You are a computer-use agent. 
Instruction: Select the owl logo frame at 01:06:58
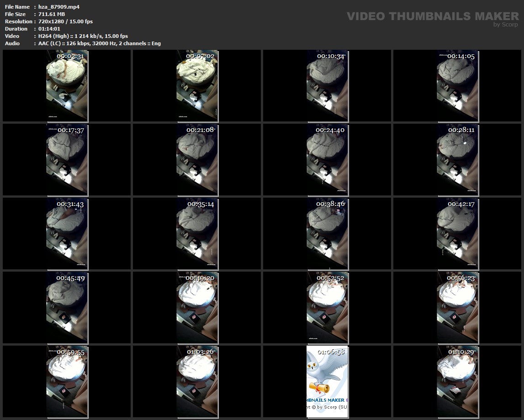tap(328, 382)
